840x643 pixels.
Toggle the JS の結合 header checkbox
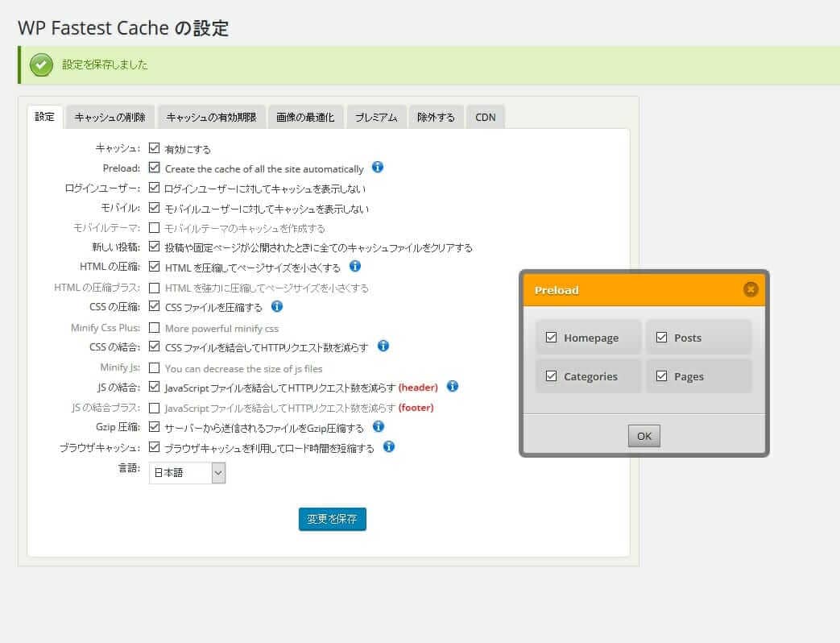click(155, 387)
